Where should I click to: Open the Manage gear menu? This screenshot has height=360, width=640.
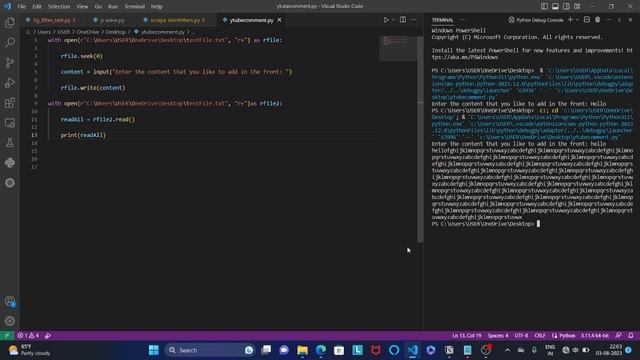click(10, 321)
